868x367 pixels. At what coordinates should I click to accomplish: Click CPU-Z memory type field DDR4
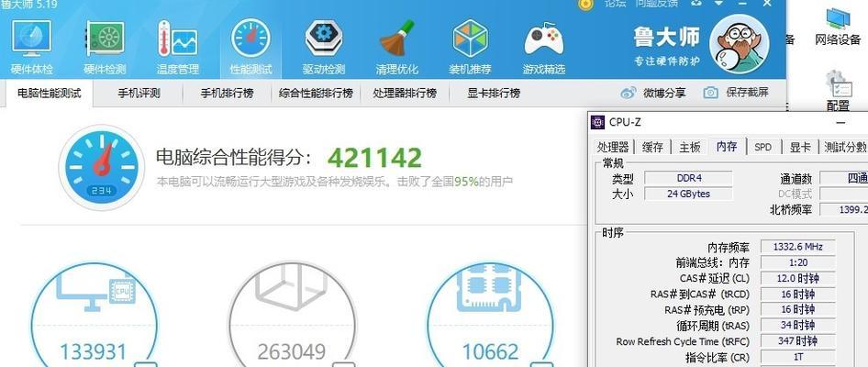pos(689,178)
